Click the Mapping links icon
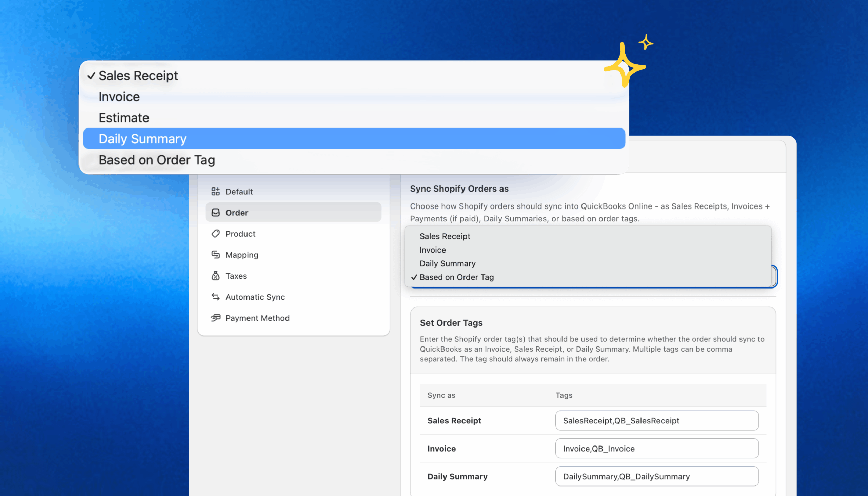This screenshot has width=868, height=496. 216,255
